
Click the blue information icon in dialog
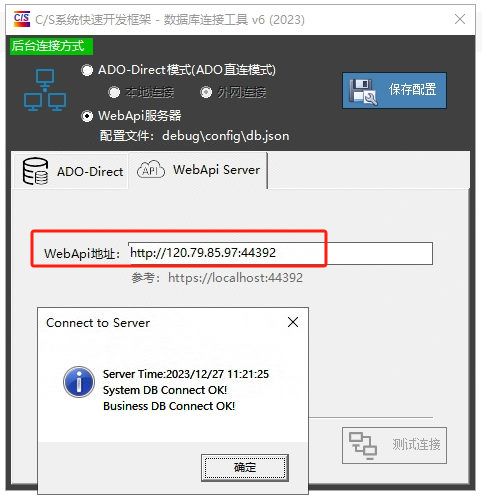79,382
